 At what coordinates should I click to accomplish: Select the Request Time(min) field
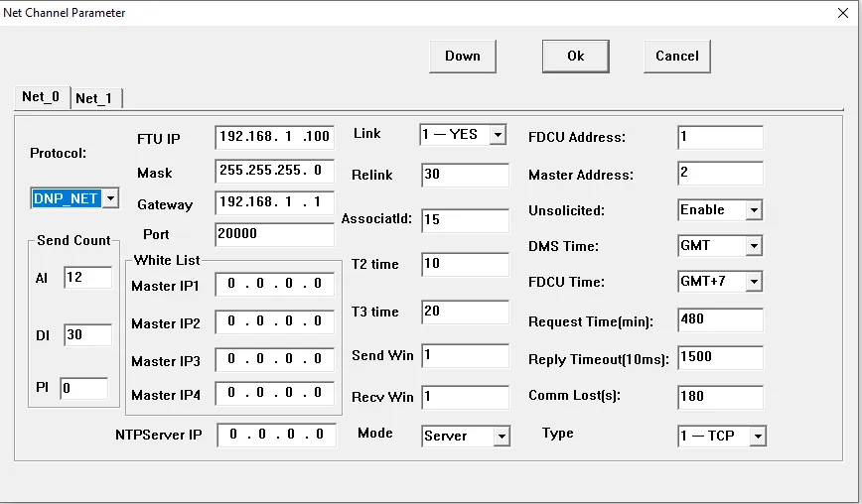click(x=720, y=320)
